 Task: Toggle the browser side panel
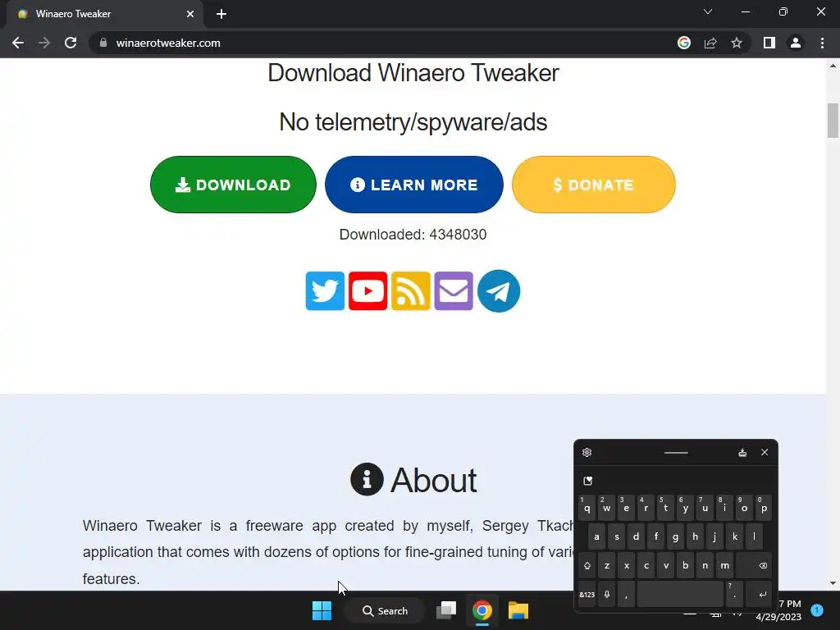pos(769,43)
